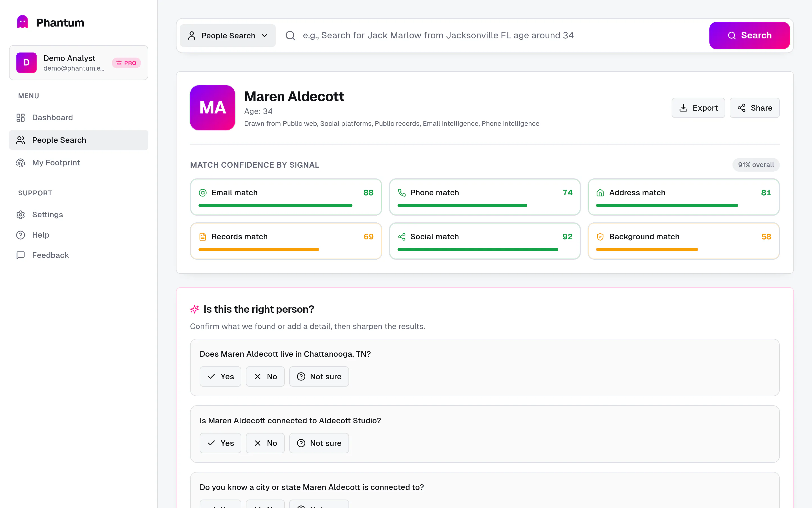Screen dimensions: 812x508
Task: Click the Feedback speech bubble icon
Action: point(21,255)
